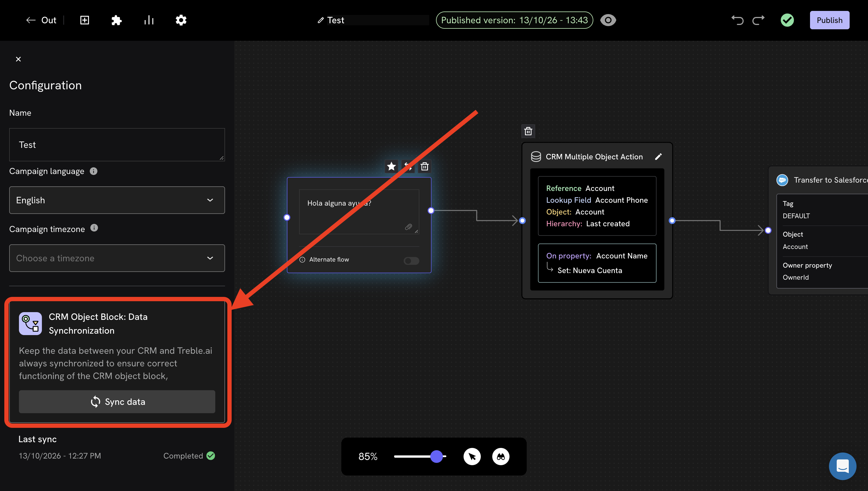Edit CRM Multiple Object Action with pencil
This screenshot has height=491, width=868.
coord(658,156)
